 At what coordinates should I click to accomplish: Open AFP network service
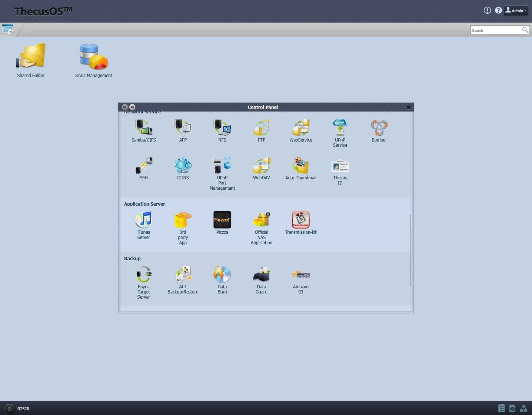pos(183,130)
